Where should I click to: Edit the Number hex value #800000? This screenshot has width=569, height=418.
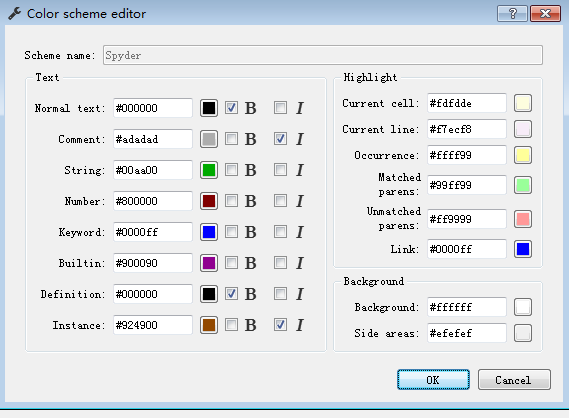click(152, 201)
